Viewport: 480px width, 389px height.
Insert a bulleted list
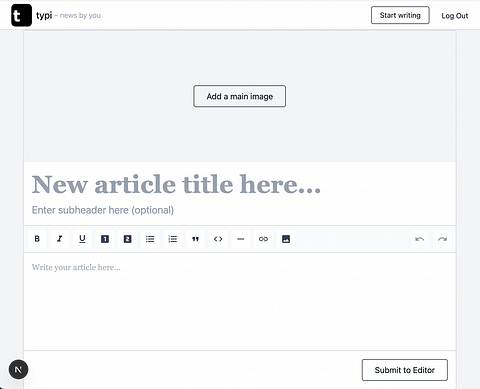150,239
